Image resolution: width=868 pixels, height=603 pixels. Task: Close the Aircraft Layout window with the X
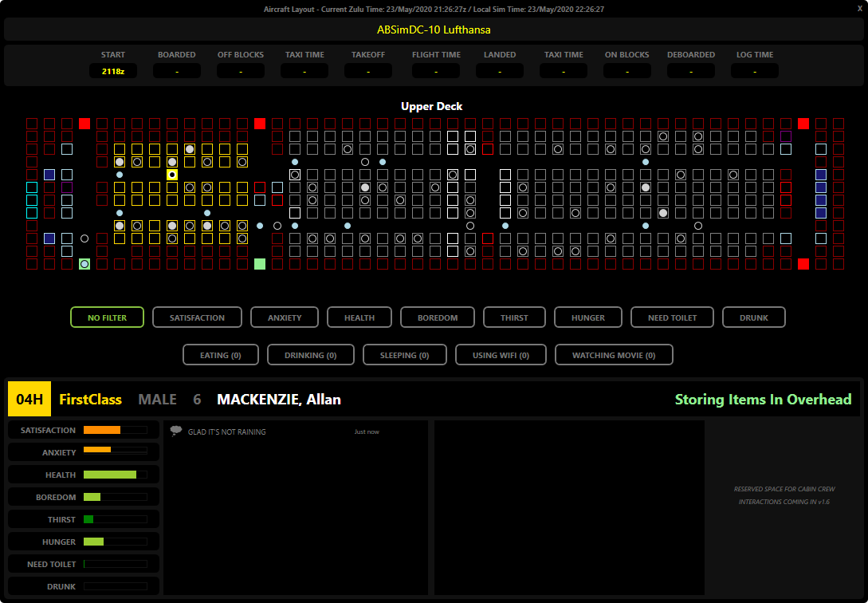860,8
